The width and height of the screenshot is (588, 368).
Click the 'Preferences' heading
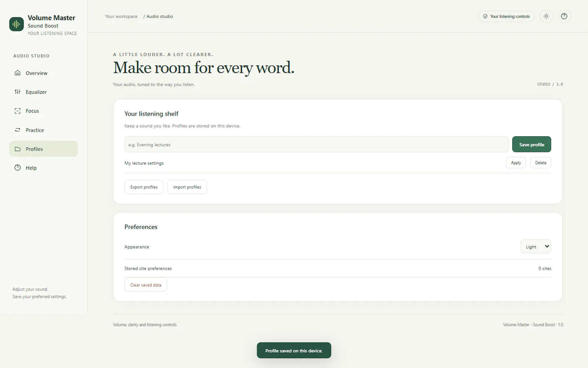(x=141, y=227)
